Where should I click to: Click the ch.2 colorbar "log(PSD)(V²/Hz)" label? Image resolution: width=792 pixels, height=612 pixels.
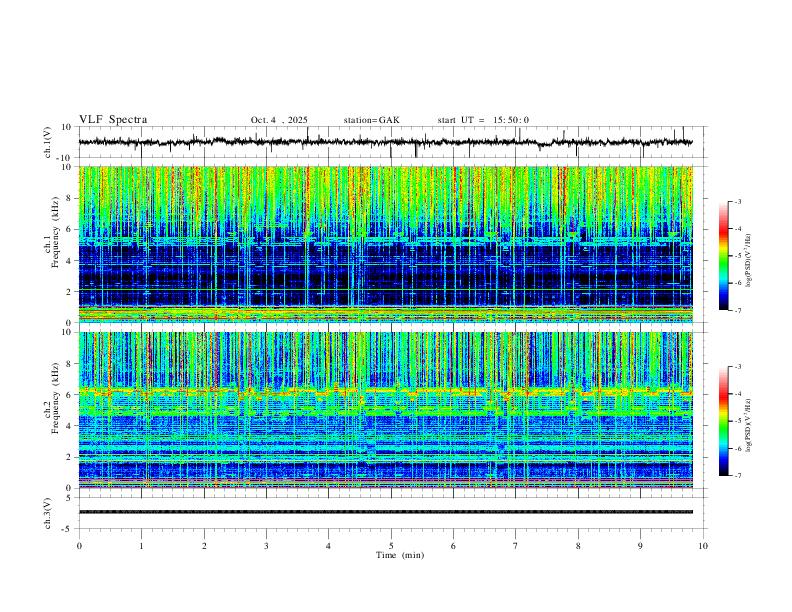point(749,425)
